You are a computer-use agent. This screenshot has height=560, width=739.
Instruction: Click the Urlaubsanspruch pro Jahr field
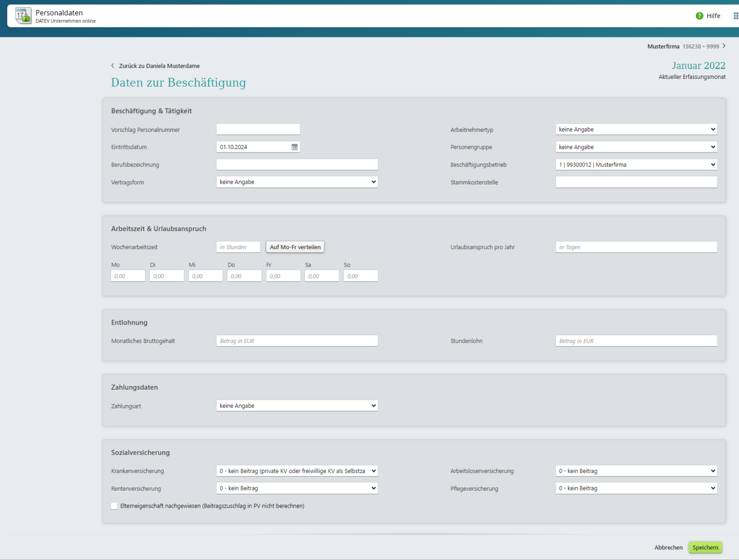[x=637, y=247]
